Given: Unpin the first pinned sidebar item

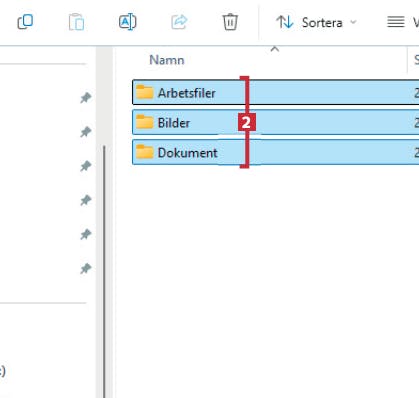Looking at the screenshot, I should (x=86, y=98).
